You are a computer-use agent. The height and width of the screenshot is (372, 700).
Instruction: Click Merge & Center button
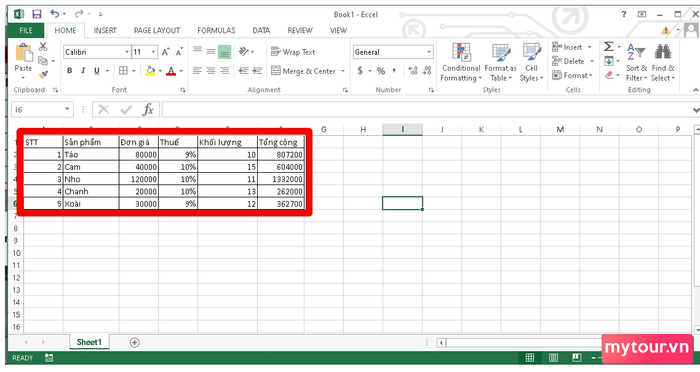click(304, 71)
